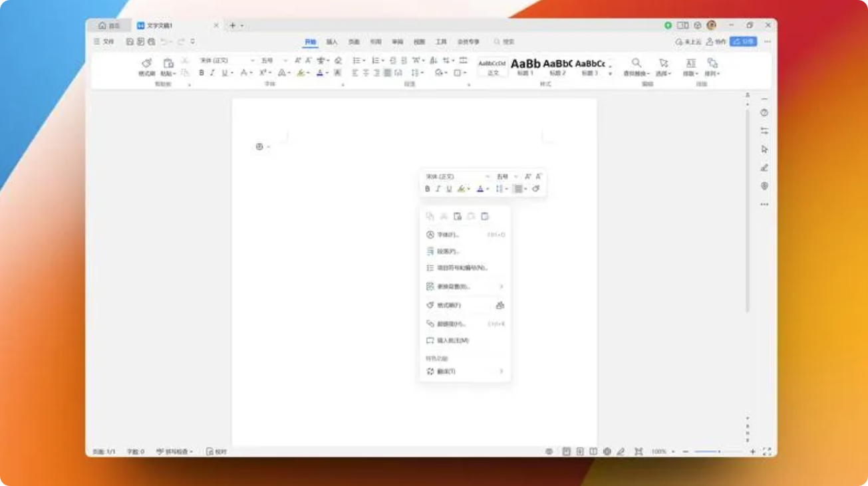
Task: Apply the 标题 1 heading style thumbnail
Action: coord(525,65)
